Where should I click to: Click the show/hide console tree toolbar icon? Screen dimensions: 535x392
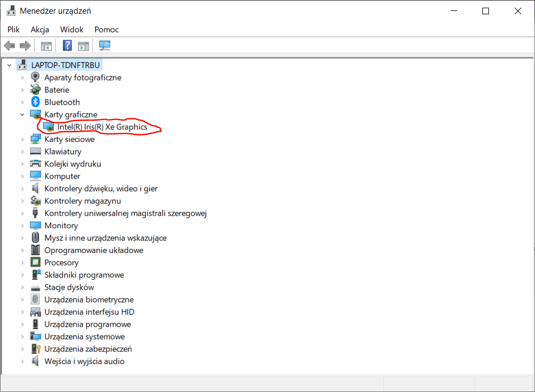pyautogui.click(x=47, y=46)
